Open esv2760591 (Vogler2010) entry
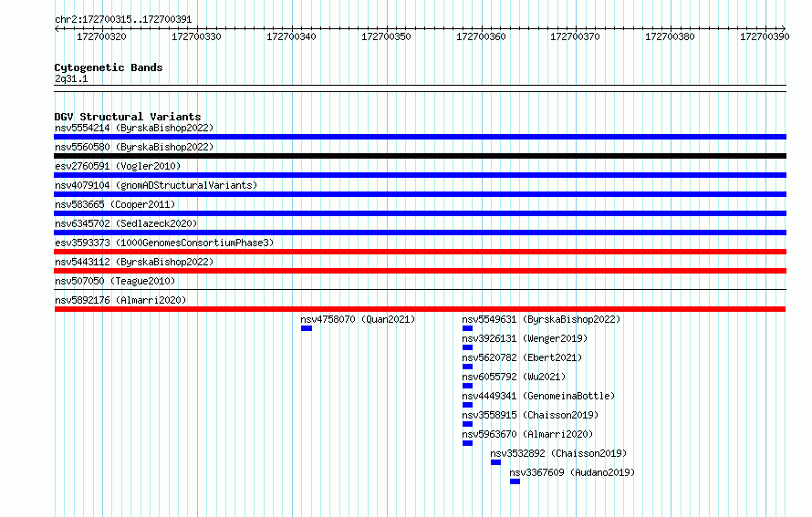This screenshot has height=517, width=812. [x=118, y=166]
